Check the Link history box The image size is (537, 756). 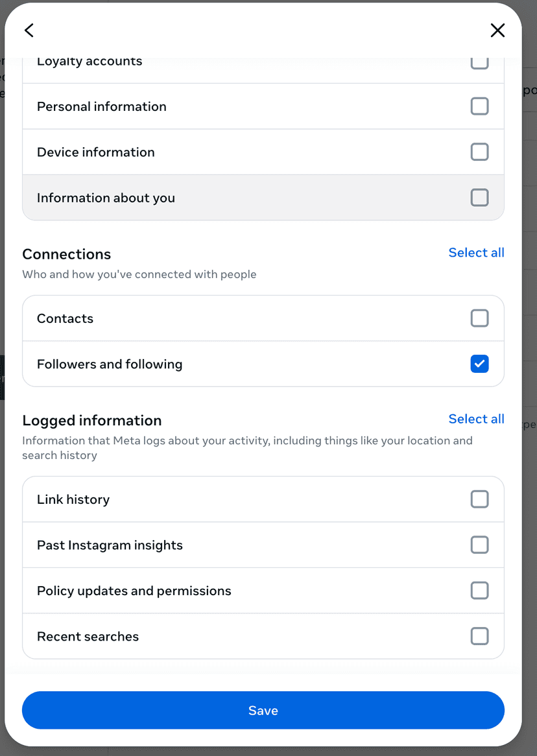tap(479, 499)
